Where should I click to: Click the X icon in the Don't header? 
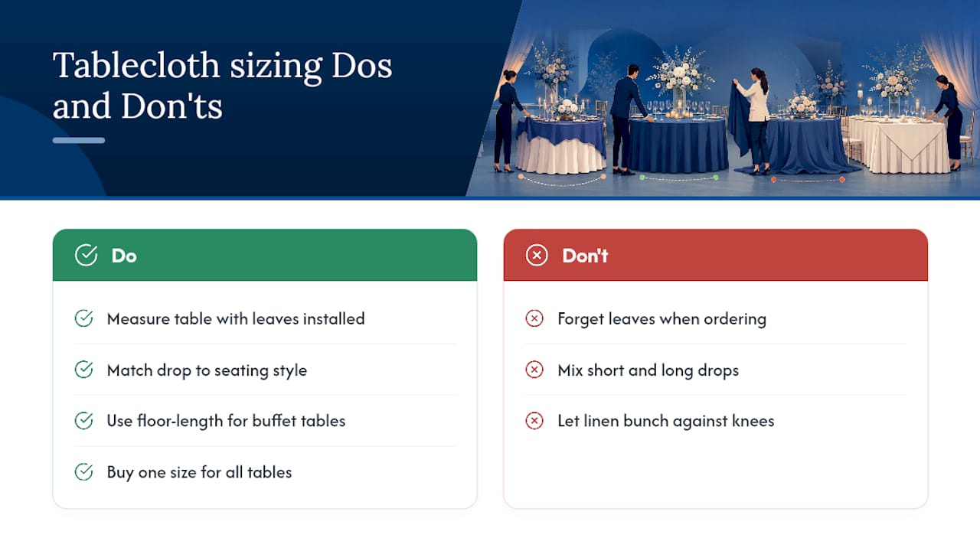pyautogui.click(x=537, y=256)
